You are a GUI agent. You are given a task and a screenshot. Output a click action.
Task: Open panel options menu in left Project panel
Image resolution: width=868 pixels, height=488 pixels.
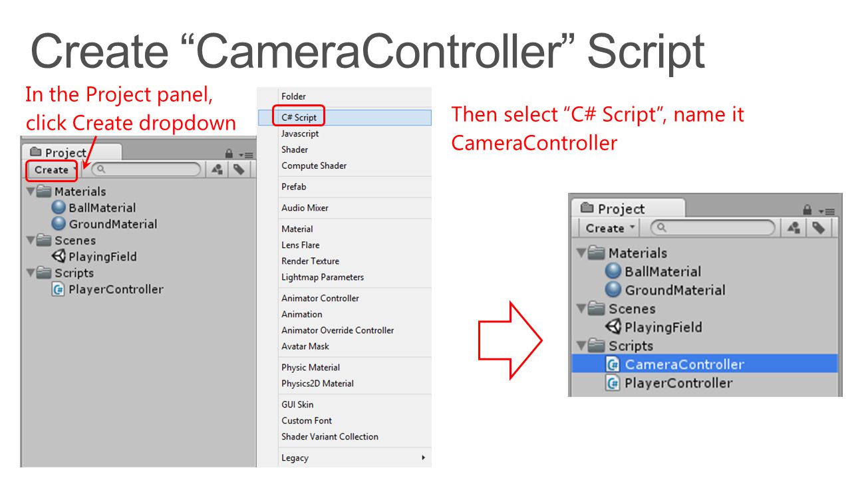(245, 154)
